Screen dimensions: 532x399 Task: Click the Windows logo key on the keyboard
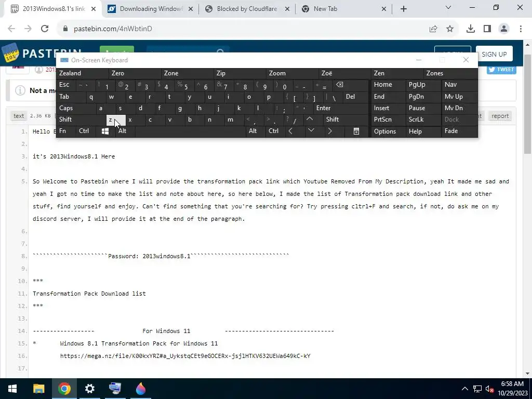pyautogui.click(x=105, y=131)
